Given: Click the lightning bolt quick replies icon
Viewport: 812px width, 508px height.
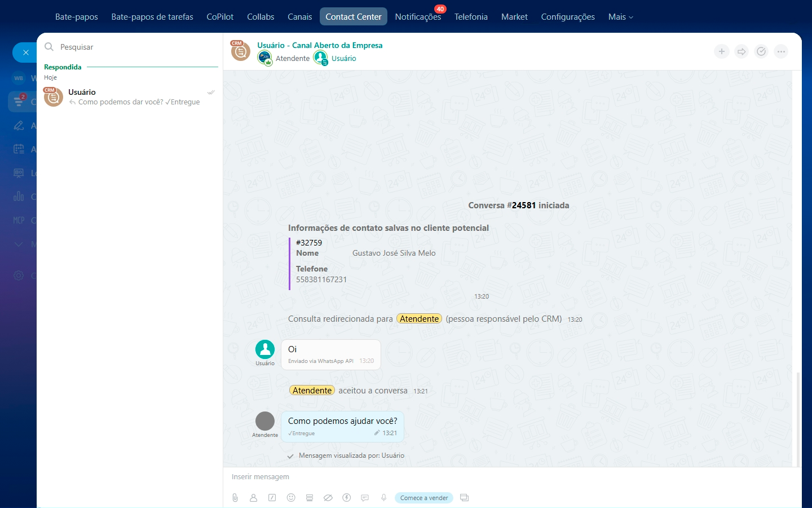Looking at the screenshot, I should [x=347, y=498].
